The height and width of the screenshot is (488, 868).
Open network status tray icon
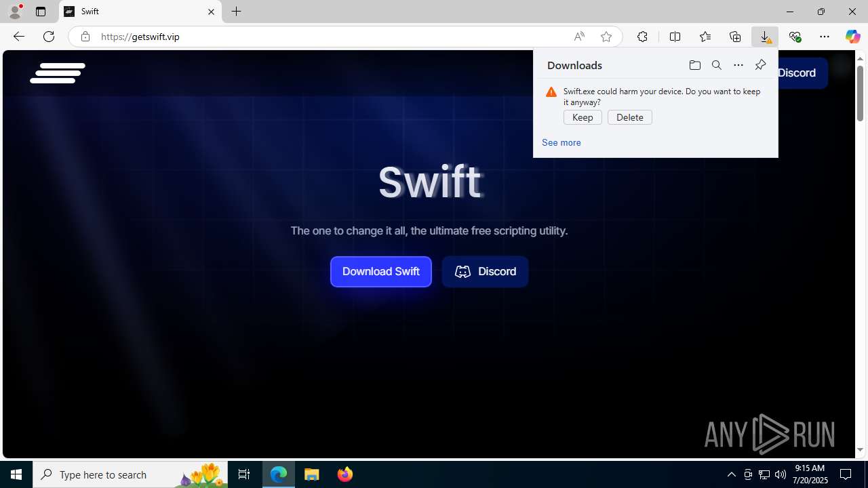(764, 474)
